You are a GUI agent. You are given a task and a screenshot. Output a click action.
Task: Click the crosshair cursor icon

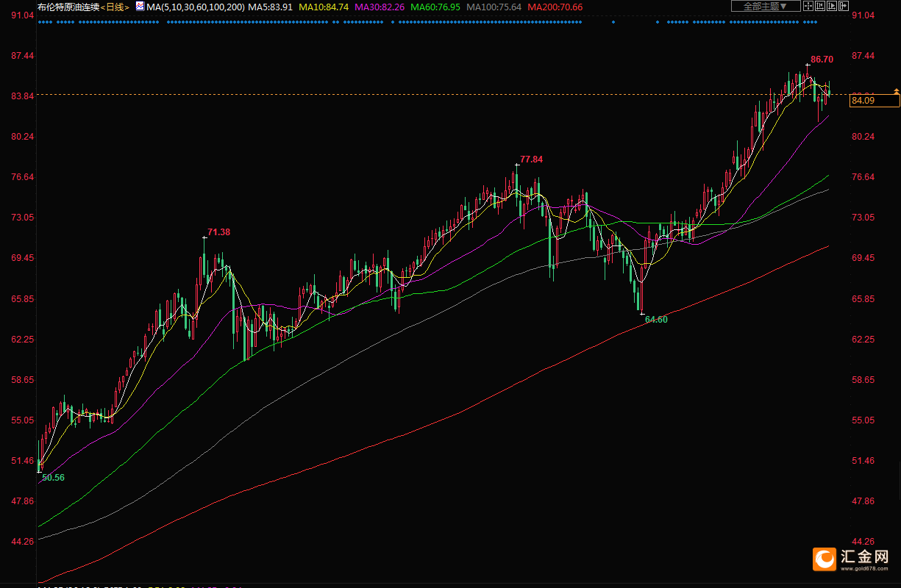808,6
